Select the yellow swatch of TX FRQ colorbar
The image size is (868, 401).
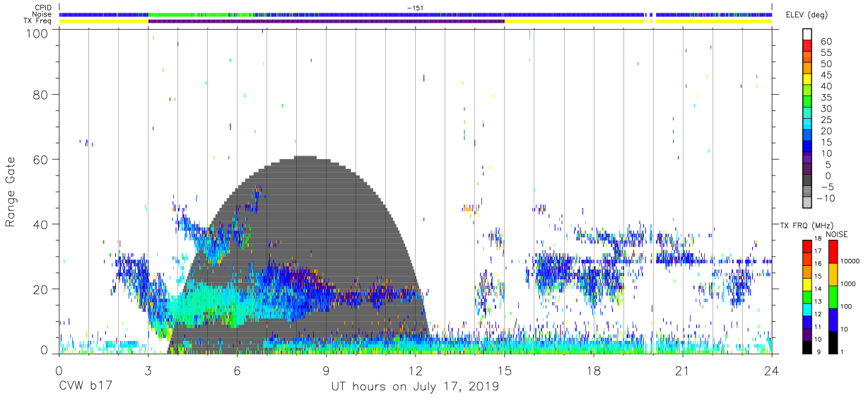pyautogui.click(x=807, y=284)
